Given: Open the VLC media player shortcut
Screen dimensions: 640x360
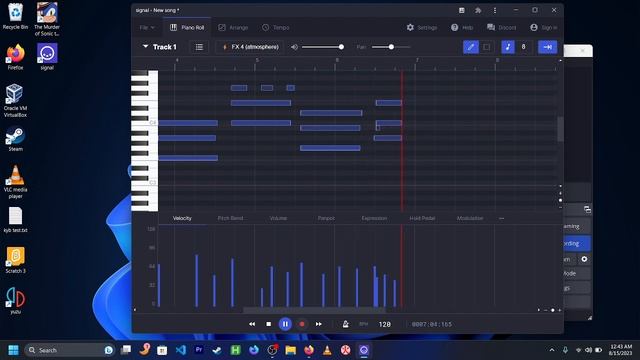Looking at the screenshot, I should pyautogui.click(x=16, y=182).
